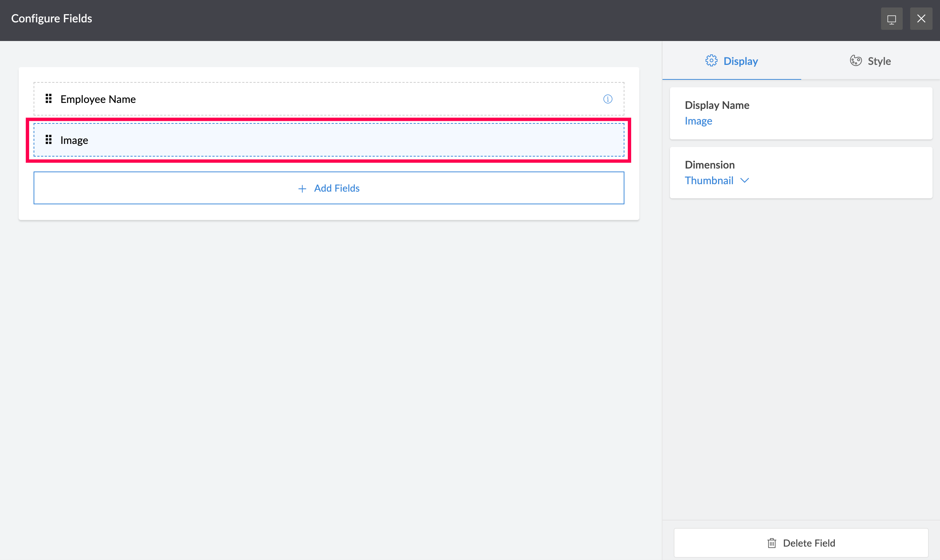Click the trash icon in Delete Field
This screenshot has width=940, height=560.
click(x=772, y=543)
